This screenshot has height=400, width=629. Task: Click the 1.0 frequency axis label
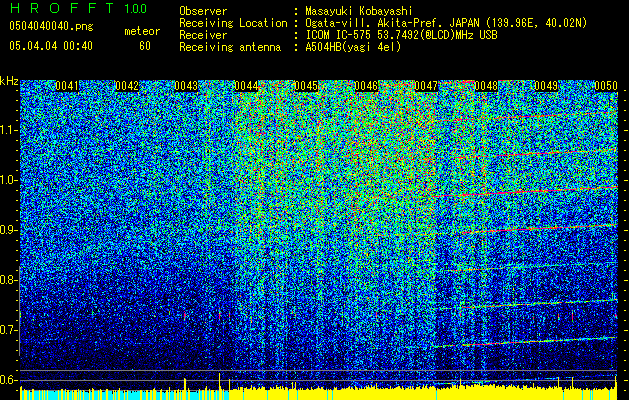click(9, 180)
